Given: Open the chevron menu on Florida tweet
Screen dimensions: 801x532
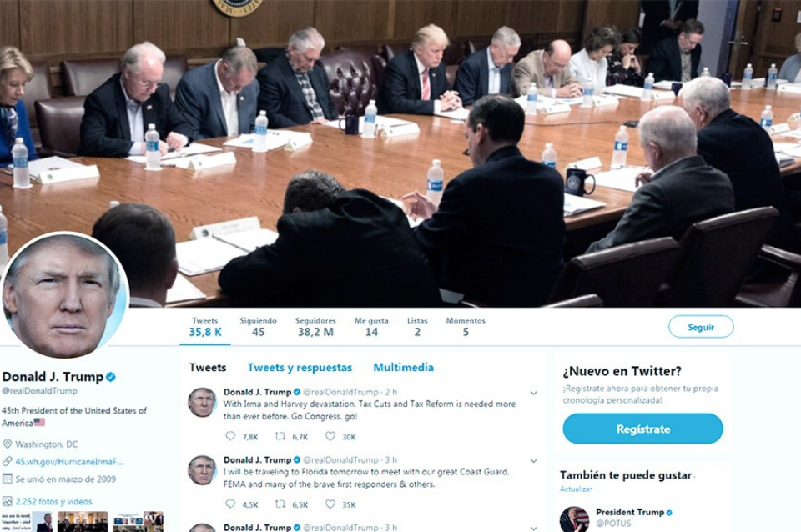Looking at the screenshot, I should point(533,460).
